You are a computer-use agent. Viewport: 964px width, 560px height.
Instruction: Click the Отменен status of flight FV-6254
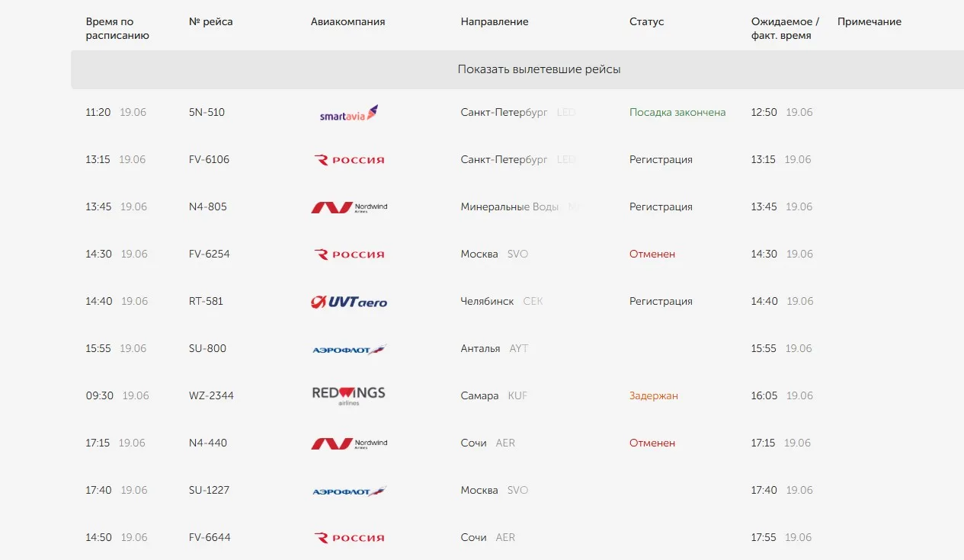pos(652,254)
